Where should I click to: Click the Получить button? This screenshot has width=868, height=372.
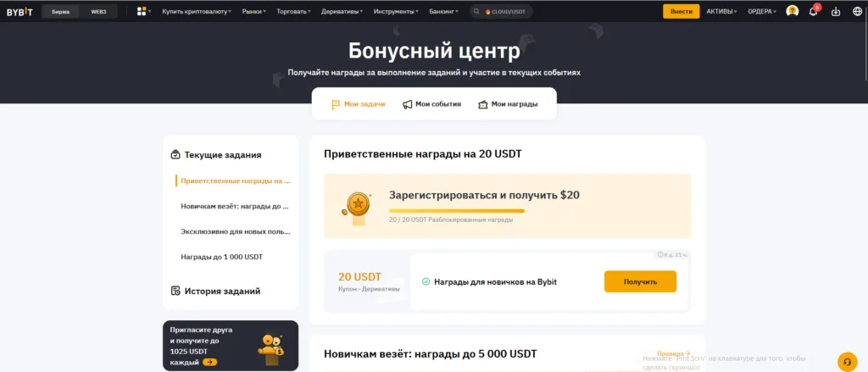tap(640, 282)
